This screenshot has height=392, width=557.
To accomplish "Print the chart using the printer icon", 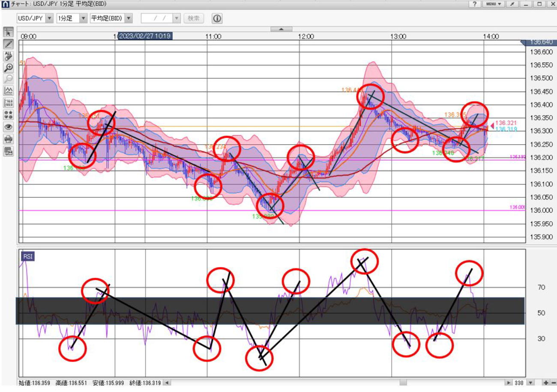I will coord(9,139).
